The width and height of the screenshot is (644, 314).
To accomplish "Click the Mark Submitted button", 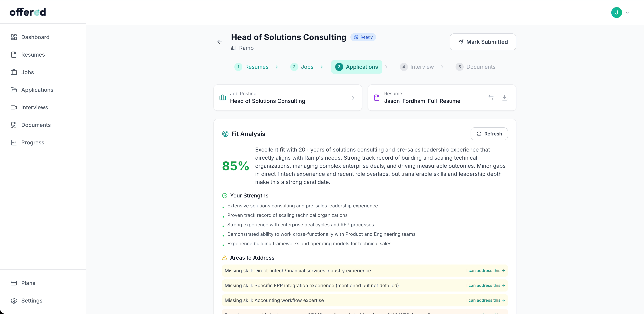I will click(483, 42).
